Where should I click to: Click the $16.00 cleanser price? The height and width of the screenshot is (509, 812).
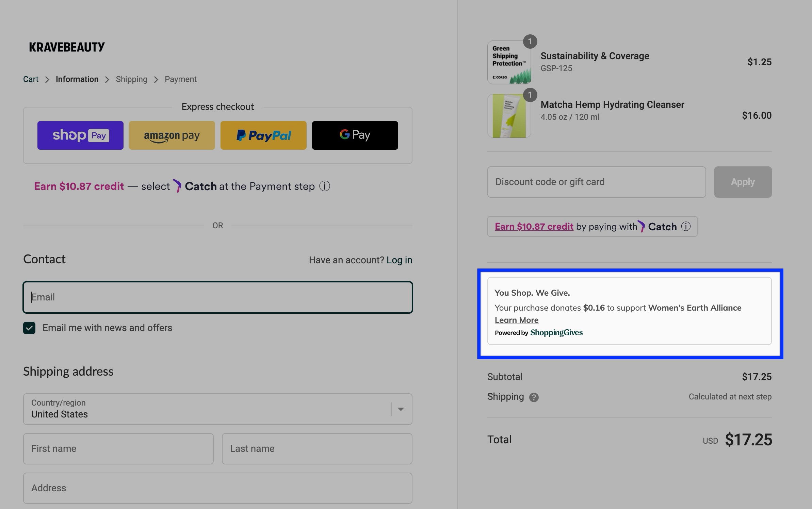[x=757, y=116]
